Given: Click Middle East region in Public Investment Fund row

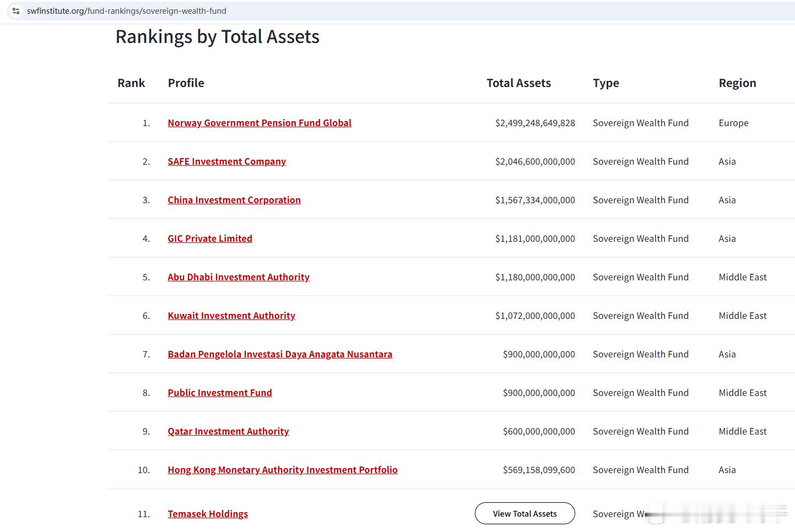Looking at the screenshot, I should click(x=743, y=393).
